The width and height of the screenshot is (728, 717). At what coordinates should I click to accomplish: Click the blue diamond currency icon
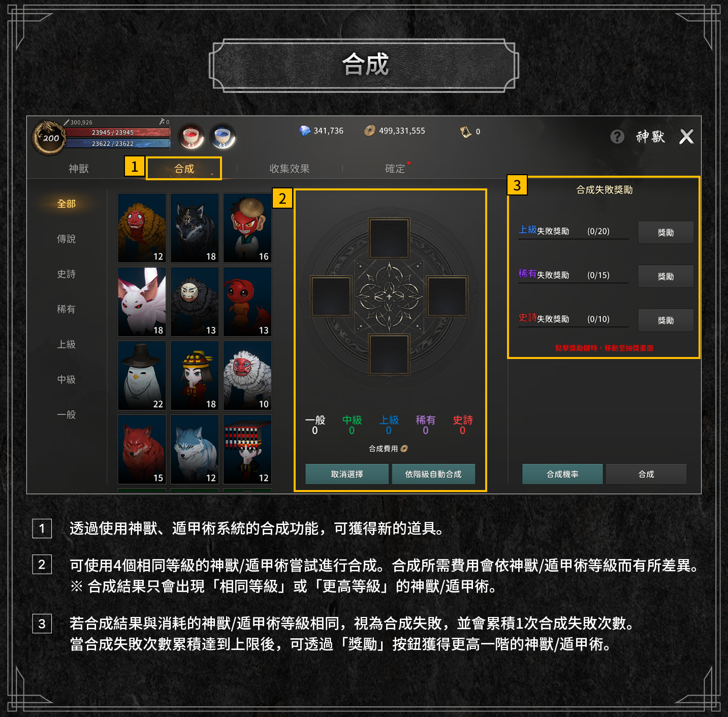(x=304, y=131)
